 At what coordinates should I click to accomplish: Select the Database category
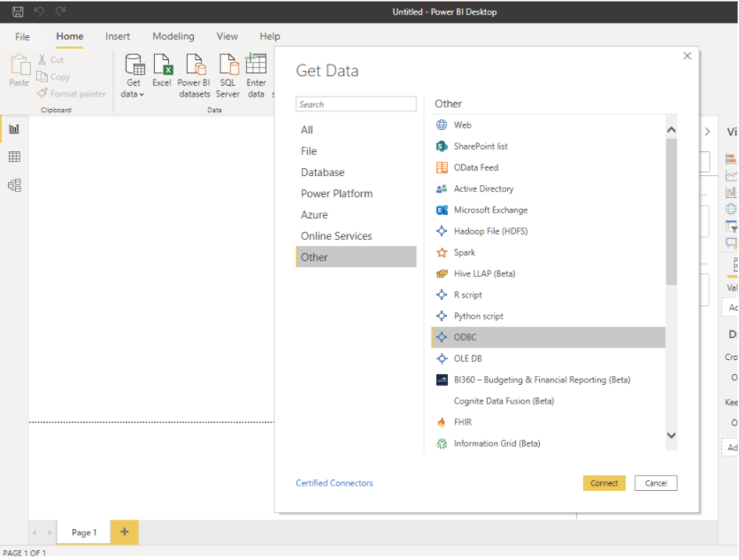point(356,173)
